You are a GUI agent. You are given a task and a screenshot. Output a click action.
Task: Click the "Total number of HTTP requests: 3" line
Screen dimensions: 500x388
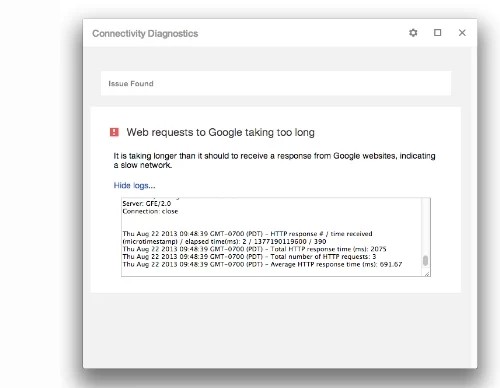[249, 257]
